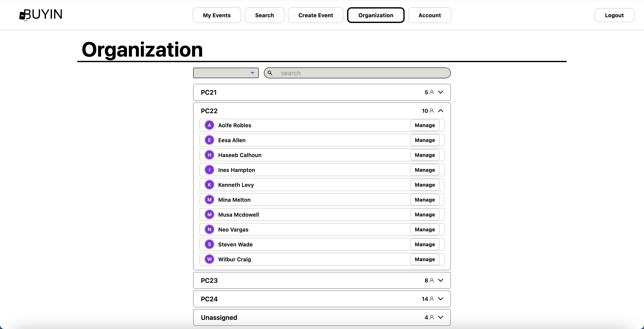This screenshot has width=644, height=329.
Task: Focus the organization search input field
Action: coord(360,73)
